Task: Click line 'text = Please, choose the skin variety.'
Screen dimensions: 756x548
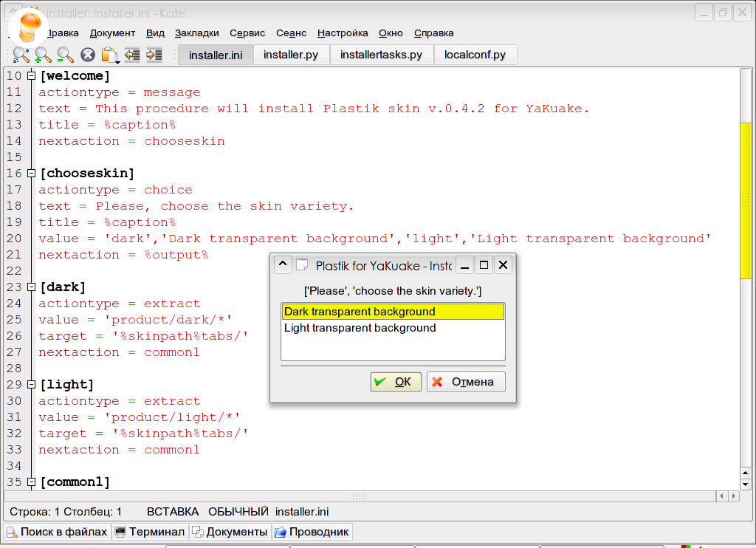Action: (x=196, y=206)
